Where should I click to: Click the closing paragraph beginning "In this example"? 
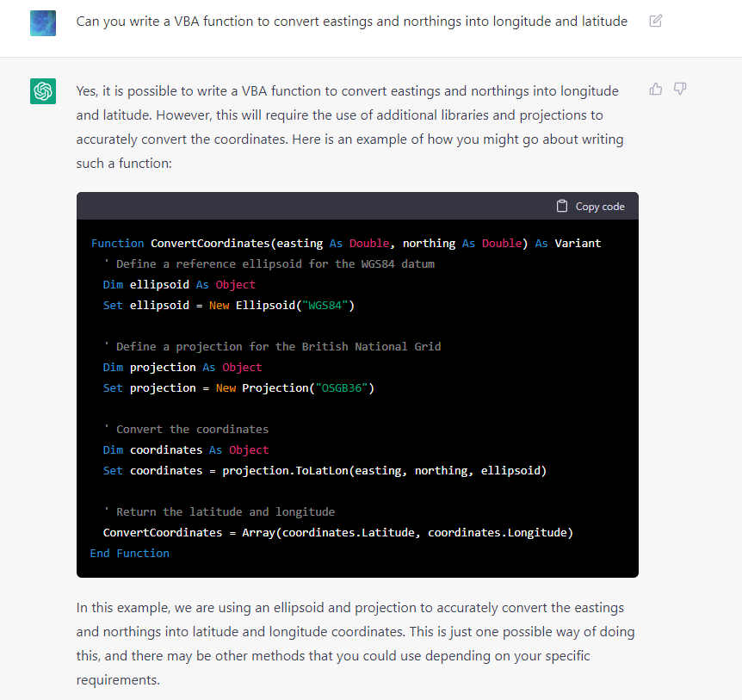pos(356,644)
